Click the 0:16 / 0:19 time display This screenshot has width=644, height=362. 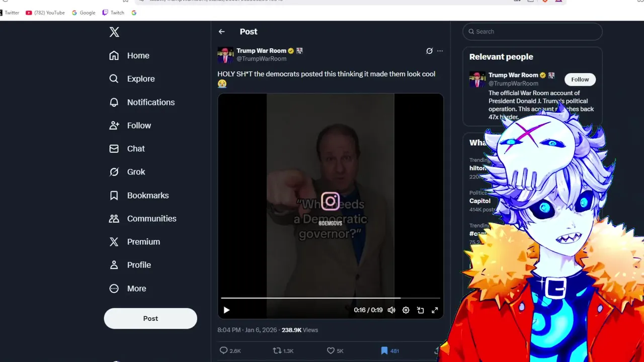coord(368,310)
